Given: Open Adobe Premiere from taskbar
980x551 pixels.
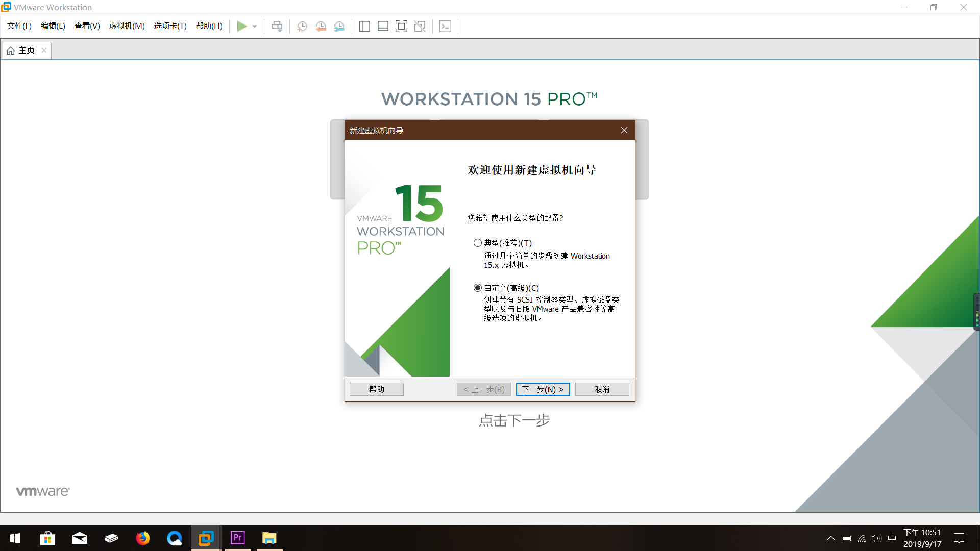Looking at the screenshot, I should pyautogui.click(x=238, y=538).
